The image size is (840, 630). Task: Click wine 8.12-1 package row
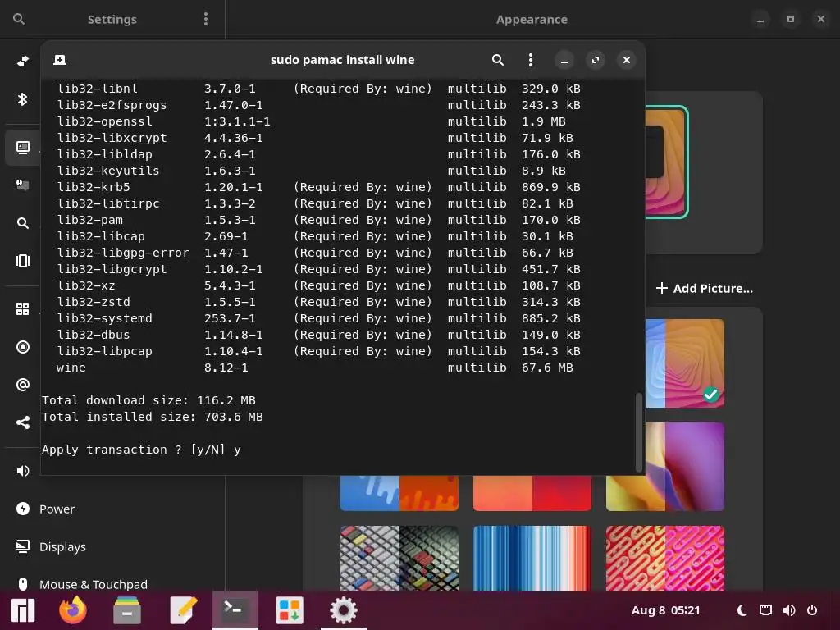(315, 367)
